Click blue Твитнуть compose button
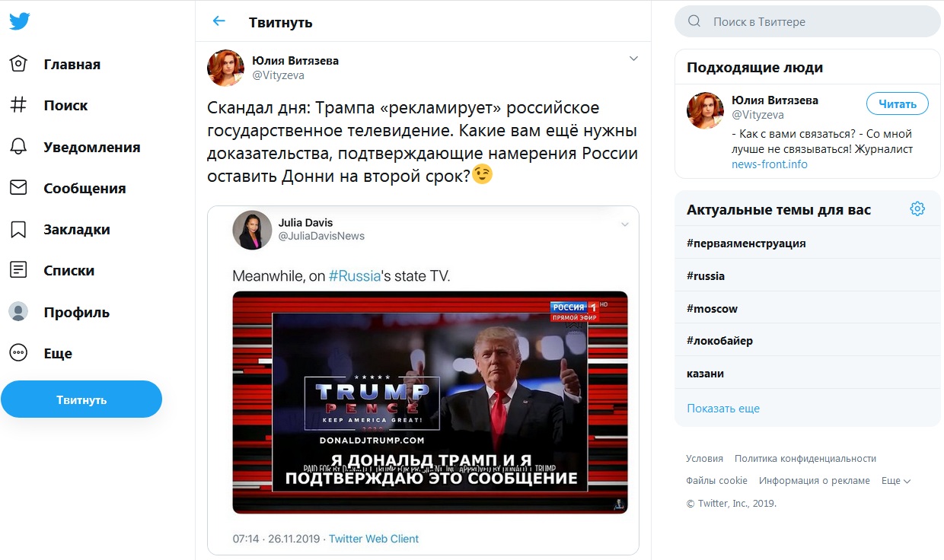 81,399
